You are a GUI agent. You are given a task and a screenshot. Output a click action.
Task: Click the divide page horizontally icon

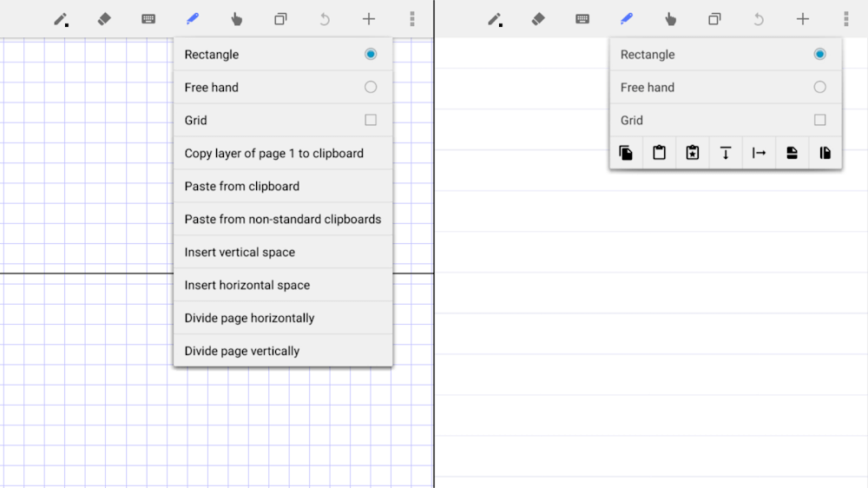[x=792, y=153]
